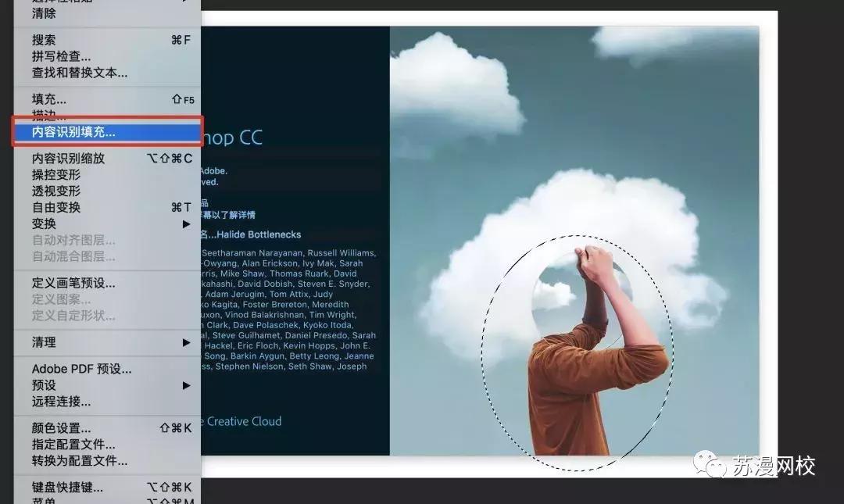Image resolution: width=844 pixels, height=504 pixels.
Task: Open Adobe PDF 预设 dialog
Action: [73, 368]
